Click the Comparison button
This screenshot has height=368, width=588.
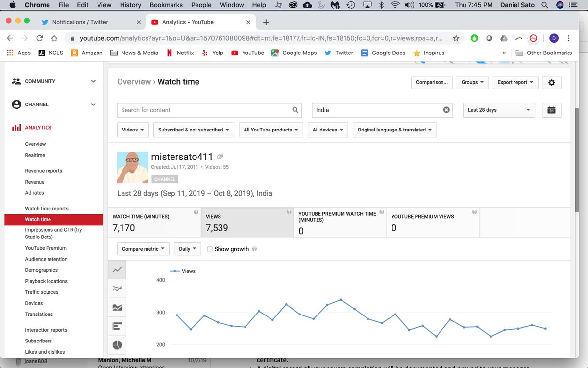[432, 82]
